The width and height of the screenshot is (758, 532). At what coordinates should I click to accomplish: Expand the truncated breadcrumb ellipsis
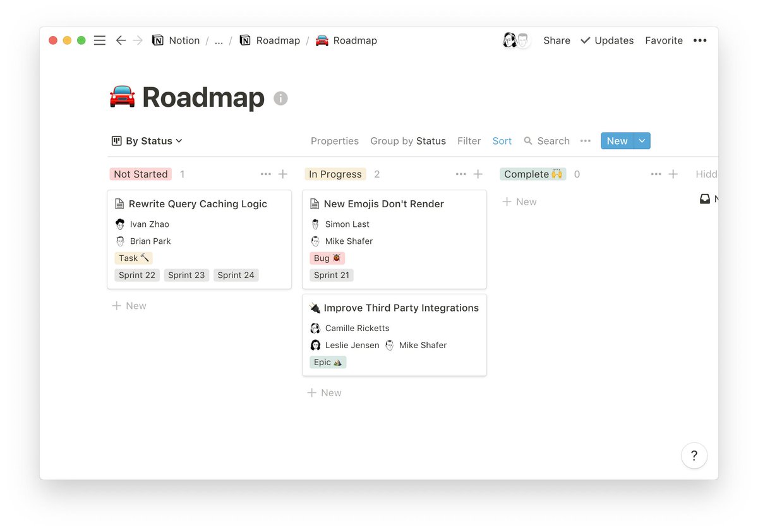219,40
